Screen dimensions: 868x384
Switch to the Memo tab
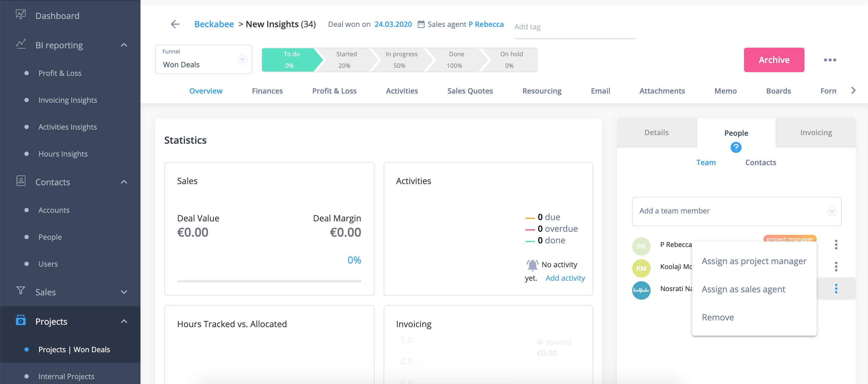pos(725,91)
